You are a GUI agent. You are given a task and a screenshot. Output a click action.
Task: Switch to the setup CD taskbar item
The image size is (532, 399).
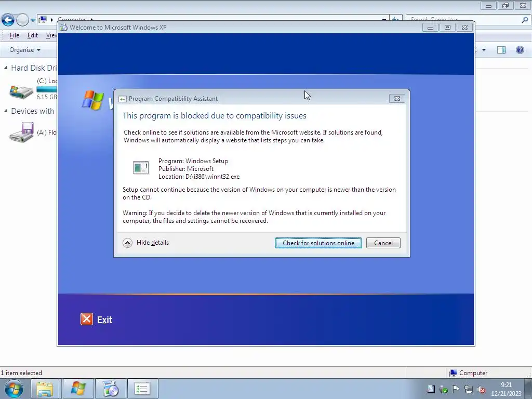pyautogui.click(x=110, y=389)
